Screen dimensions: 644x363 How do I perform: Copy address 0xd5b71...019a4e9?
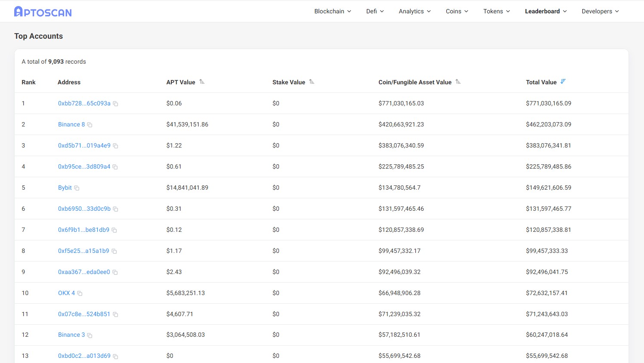115,146
